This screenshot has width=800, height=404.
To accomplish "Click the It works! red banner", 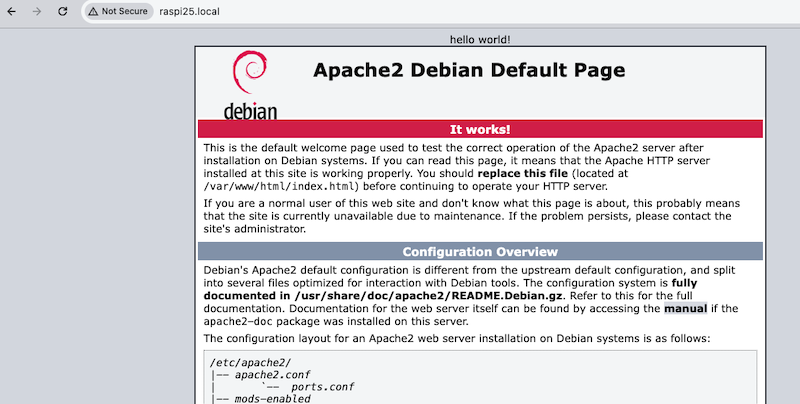I will pos(480,129).
